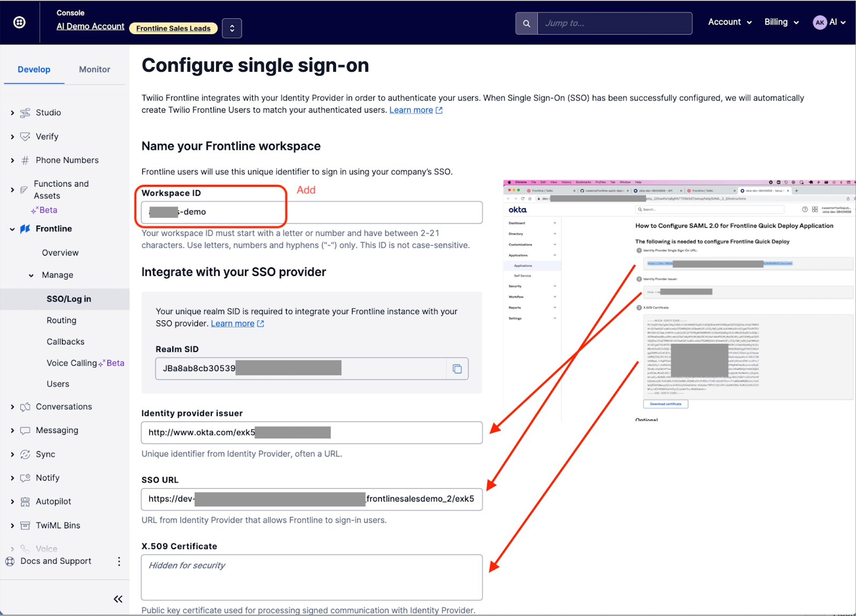
Task: Click the Phone Numbers hash icon
Action: click(25, 160)
